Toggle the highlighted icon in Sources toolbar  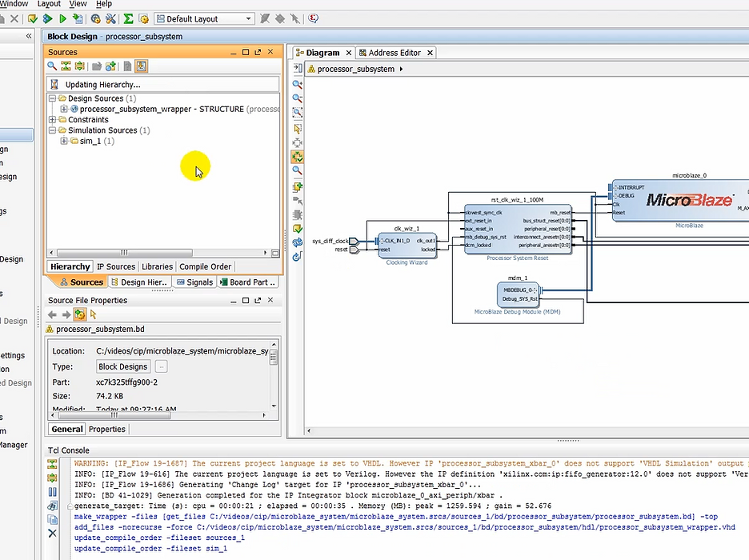[141, 66]
